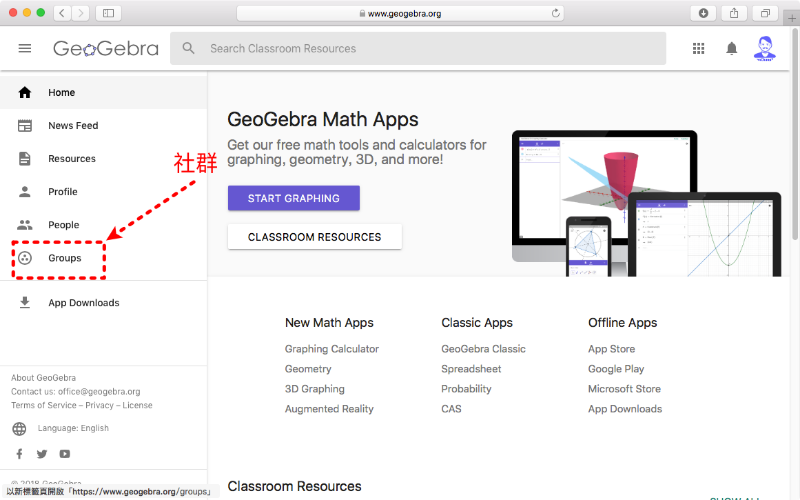Open the user profile avatar menu
The width and height of the screenshot is (800, 500).
pos(764,48)
